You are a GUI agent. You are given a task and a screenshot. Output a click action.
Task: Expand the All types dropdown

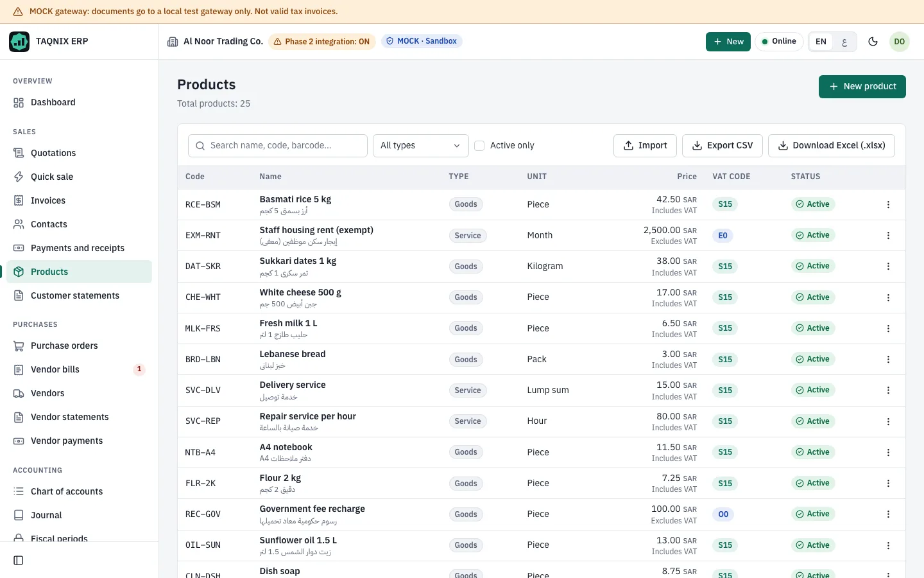[420, 146]
